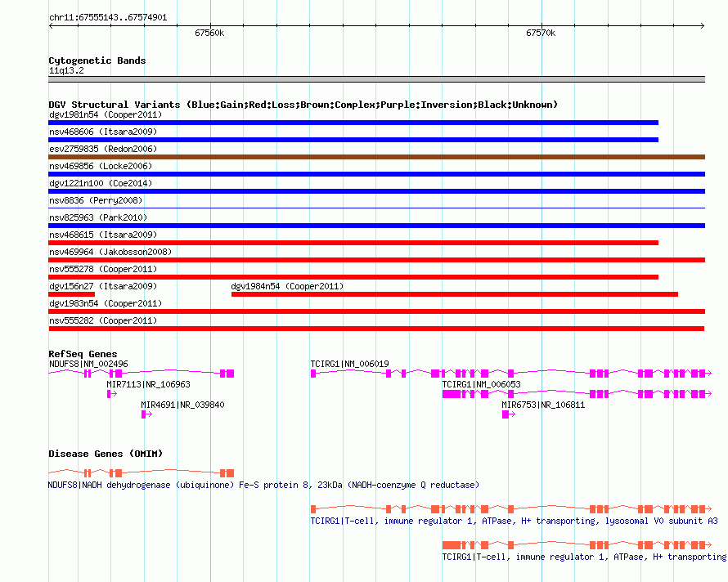Screen dimensions: 728x582
Task: Click the MIR7113 microRNA arrow glyph
Action: click(111, 394)
